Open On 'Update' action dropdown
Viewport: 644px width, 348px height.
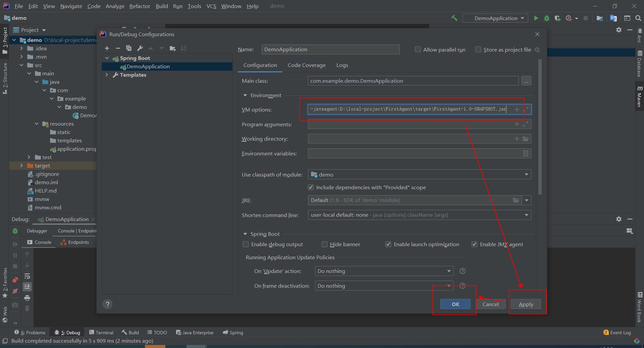(x=384, y=271)
